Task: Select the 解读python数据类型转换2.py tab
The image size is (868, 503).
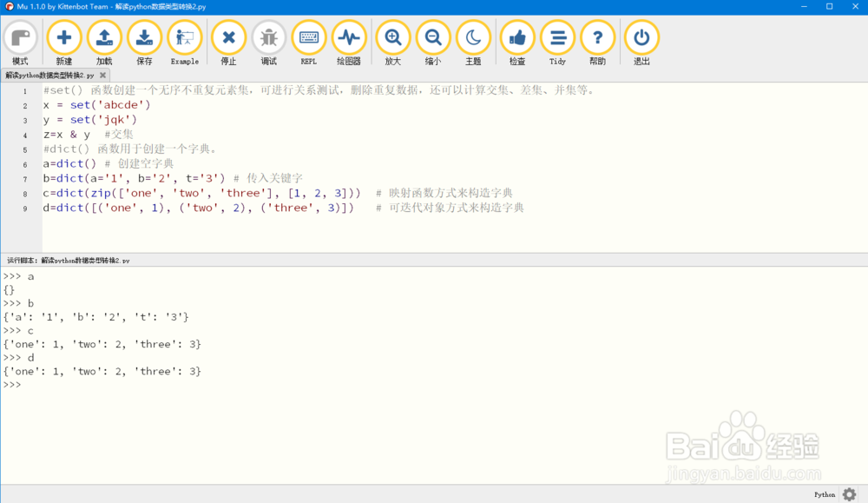Action: pyautogui.click(x=48, y=75)
